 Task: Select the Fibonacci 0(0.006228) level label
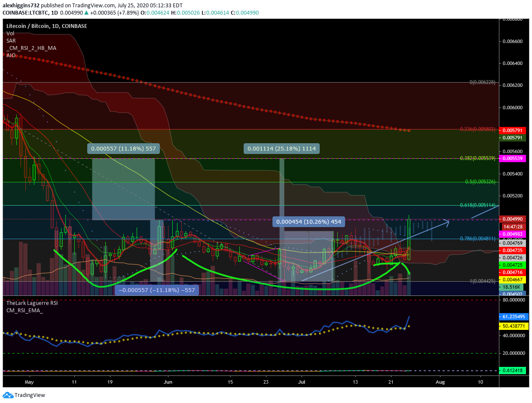pyautogui.click(x=483, y=82)
